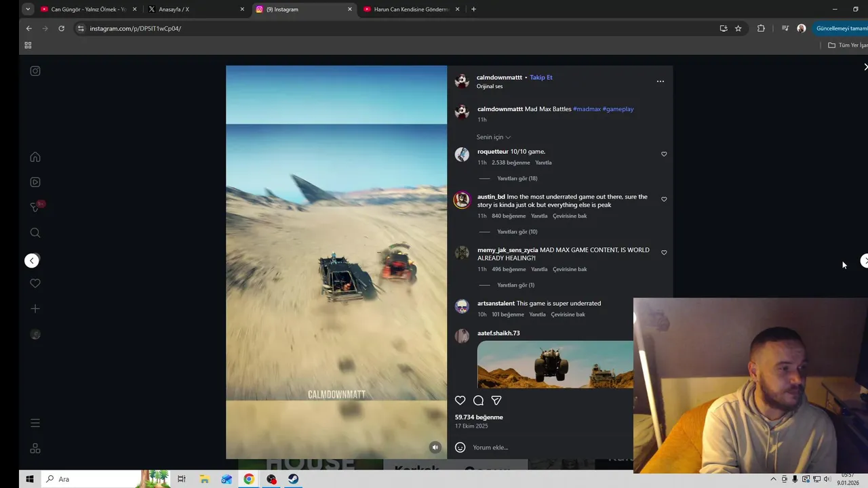This screenshot has width=868, height=488.
Task: Go to previous post with left arrow
Action: (x=32, y=261)
